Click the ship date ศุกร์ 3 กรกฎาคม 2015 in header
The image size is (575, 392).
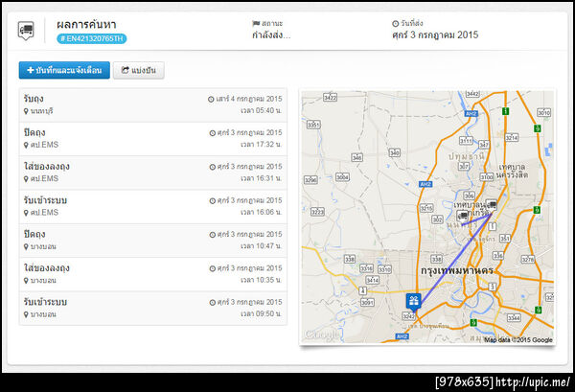[435, 35]
